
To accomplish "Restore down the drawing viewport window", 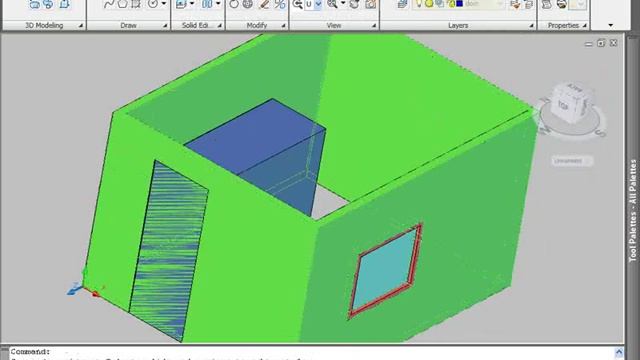I will pos(601,43).
